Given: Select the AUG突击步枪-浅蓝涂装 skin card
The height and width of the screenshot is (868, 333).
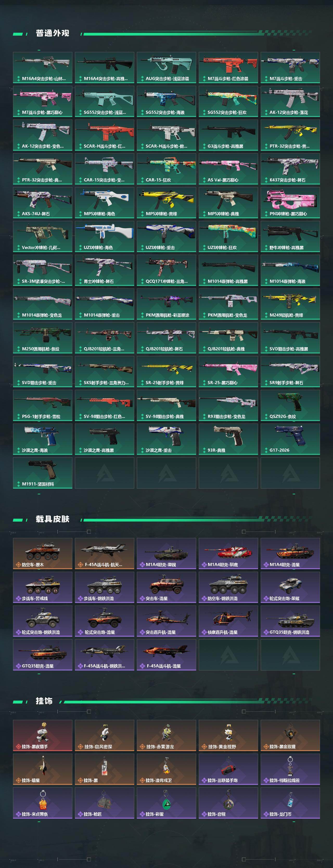Looking at the screenshot, I should click(x=166, y=67).
